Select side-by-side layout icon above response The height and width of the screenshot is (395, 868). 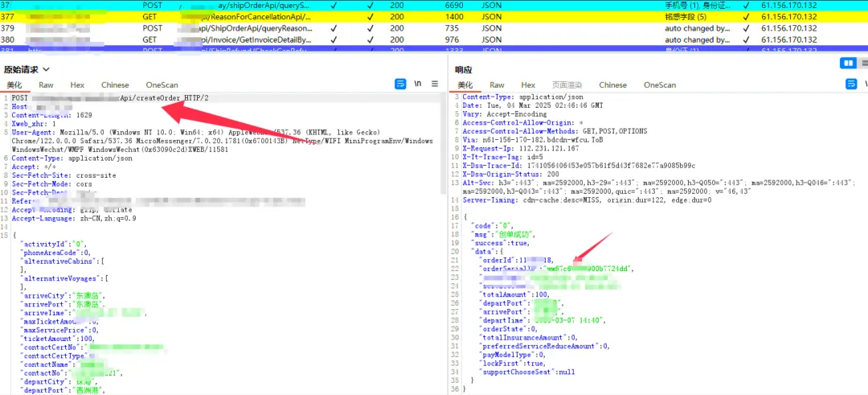(x=848, y=64)
